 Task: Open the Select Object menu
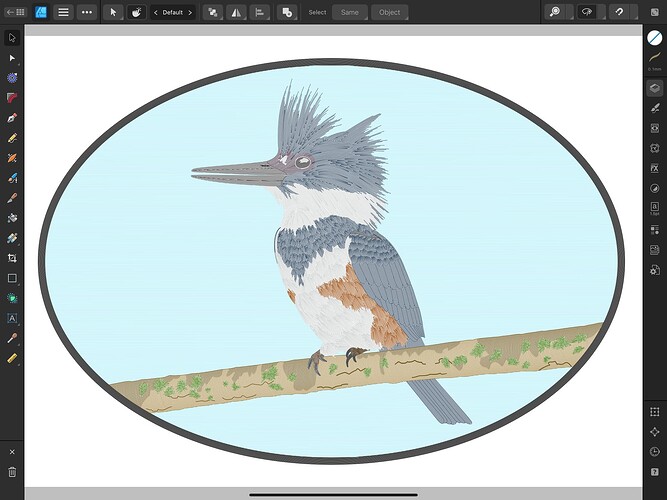click(x=389, y=12)
